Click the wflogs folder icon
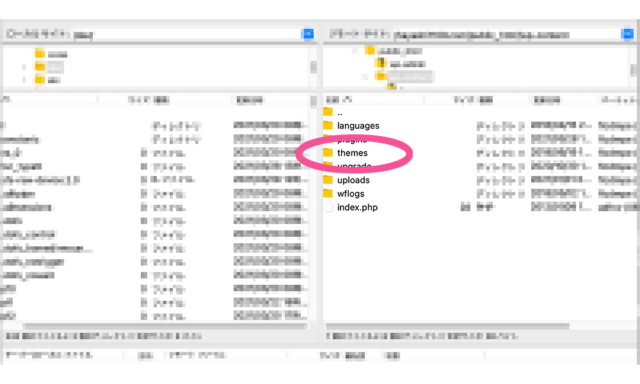The height and width of the screenshot is (384, 640). pos(328,193)
